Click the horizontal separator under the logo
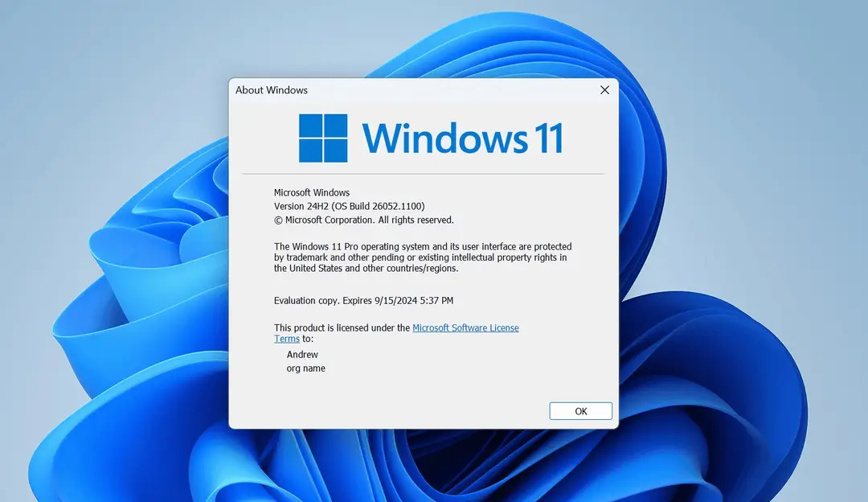This screenshot has width=868, height=502. pyautogui.click(x=424, y=174)
